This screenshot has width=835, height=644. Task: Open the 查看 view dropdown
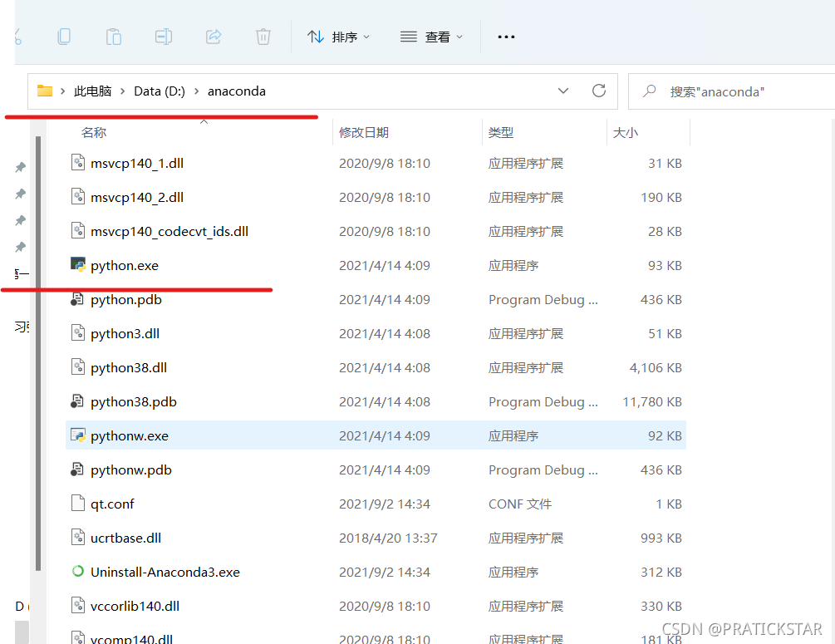click(431, 37)
